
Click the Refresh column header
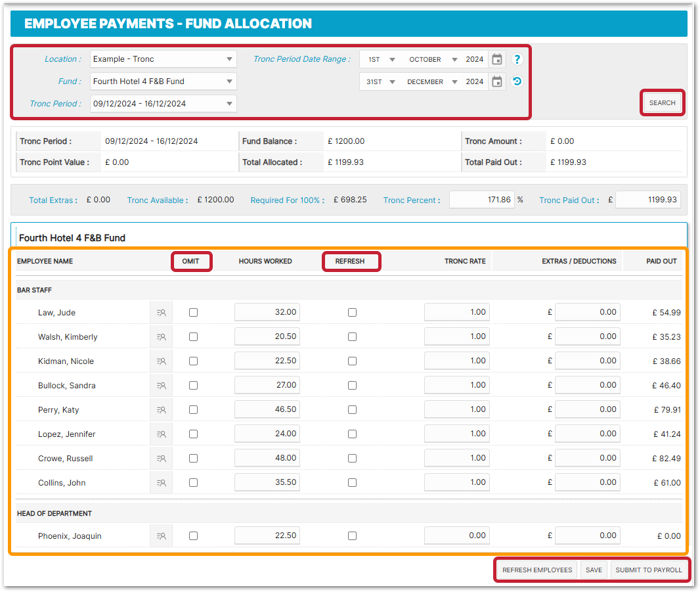[350, 262]
